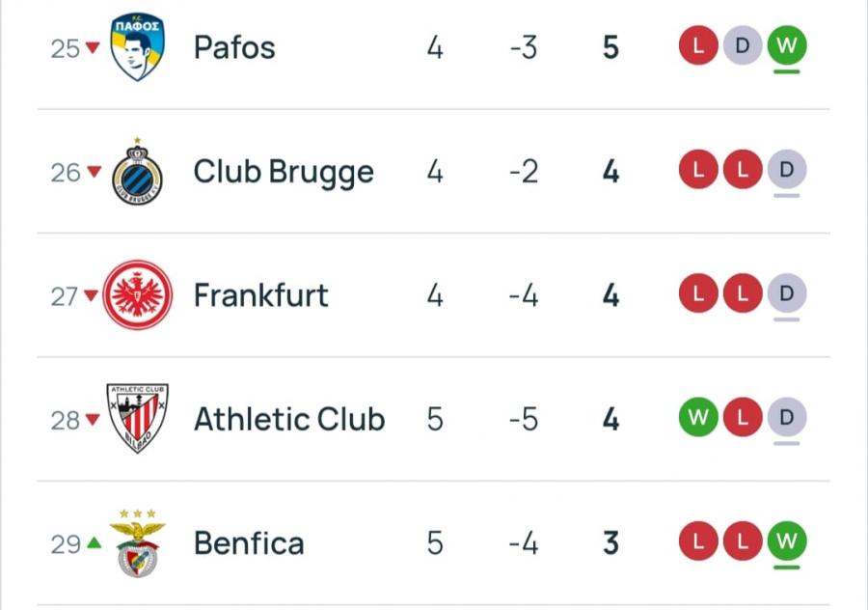Click the Pafos club crest
The image size is (868, 610).
tap(137, 47)
